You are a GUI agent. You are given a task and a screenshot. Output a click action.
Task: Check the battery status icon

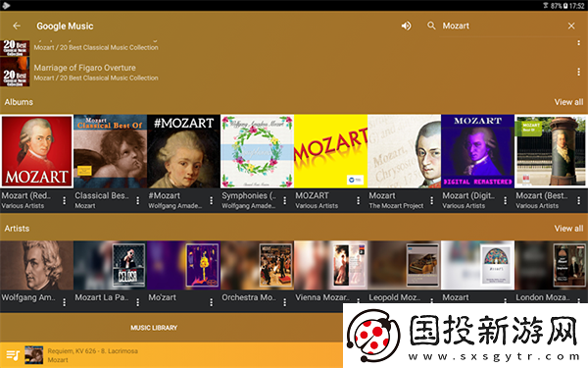pos(564,6)
